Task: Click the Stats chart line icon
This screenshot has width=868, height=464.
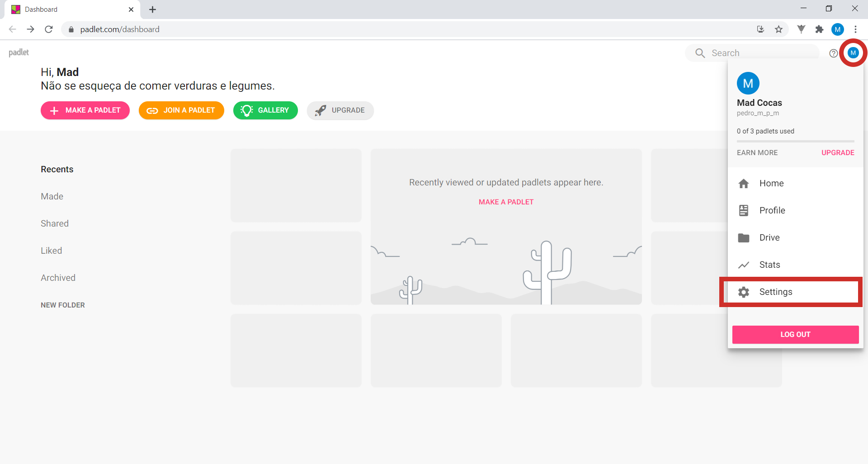Action: tap(744, 265)
